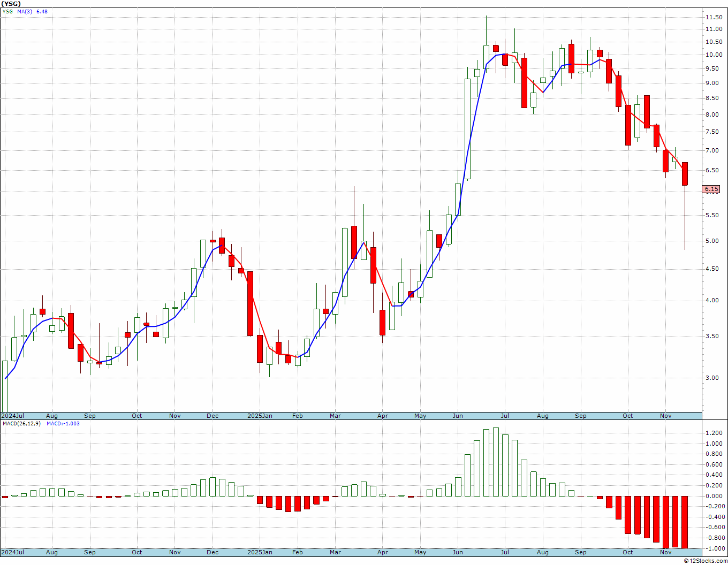Select the 5.50 price axis label
The width and height of the screenshot is (728, 565).
[712, 215]
